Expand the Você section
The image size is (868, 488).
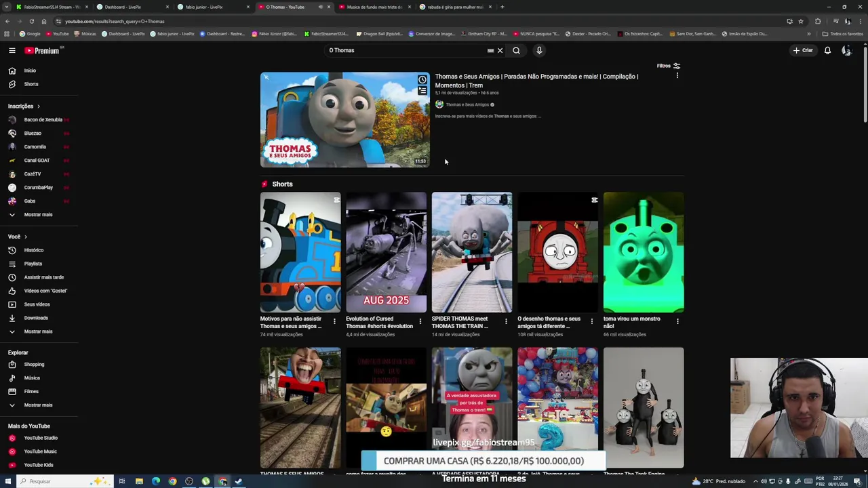[x=18, y=237]
